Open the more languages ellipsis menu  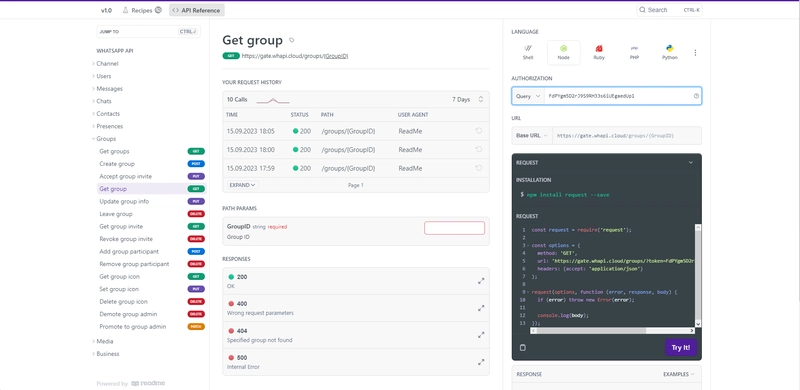(695, 53)
